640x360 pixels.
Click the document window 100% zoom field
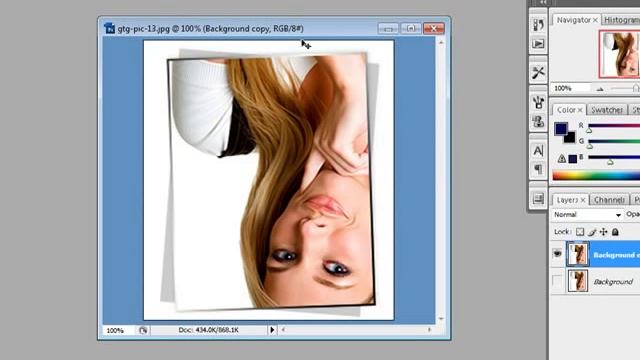[118, 330]
